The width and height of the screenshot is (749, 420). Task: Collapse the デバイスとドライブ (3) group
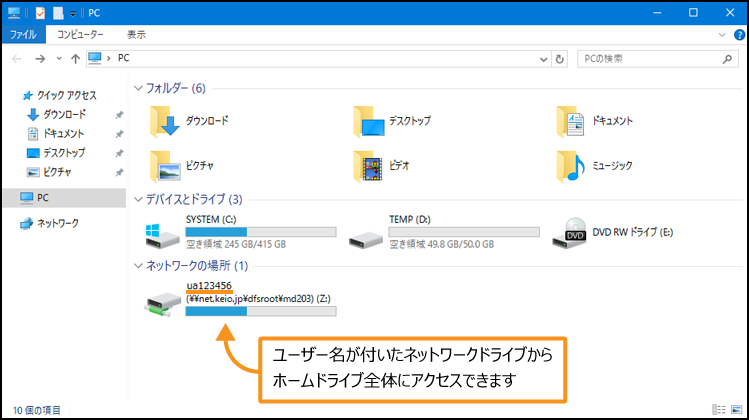139,199
